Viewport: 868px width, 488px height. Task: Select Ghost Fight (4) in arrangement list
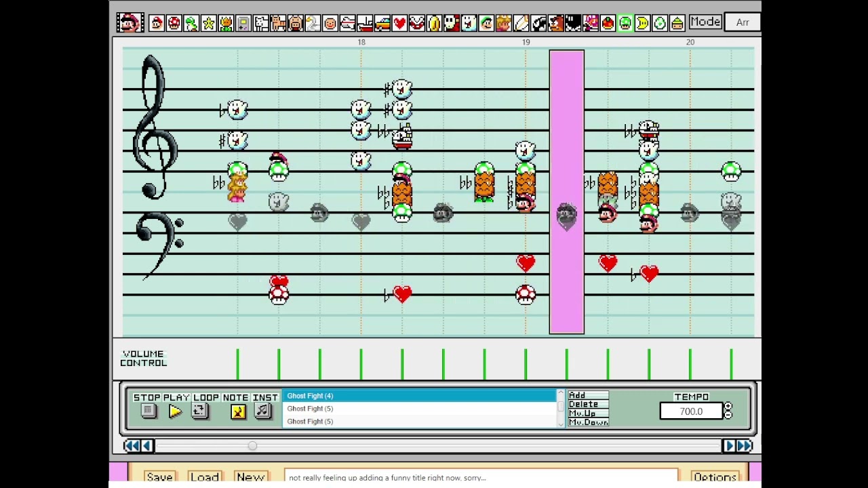419,396
